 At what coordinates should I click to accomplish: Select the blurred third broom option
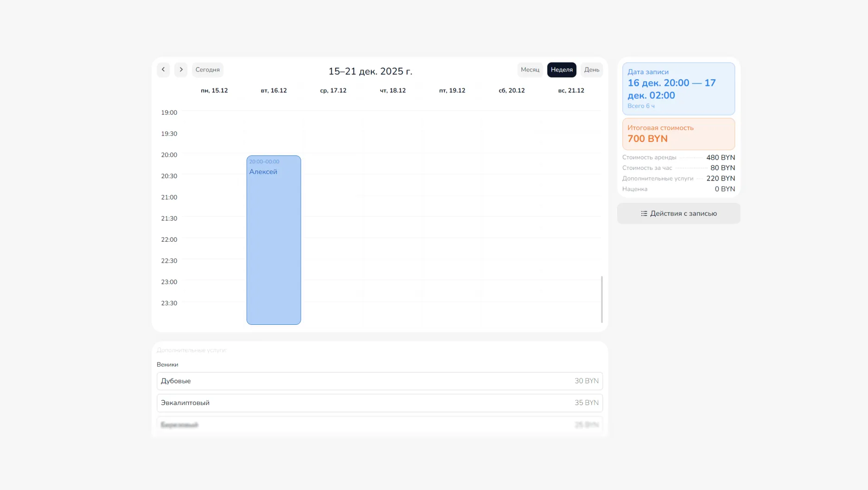[x=379, y=425]
